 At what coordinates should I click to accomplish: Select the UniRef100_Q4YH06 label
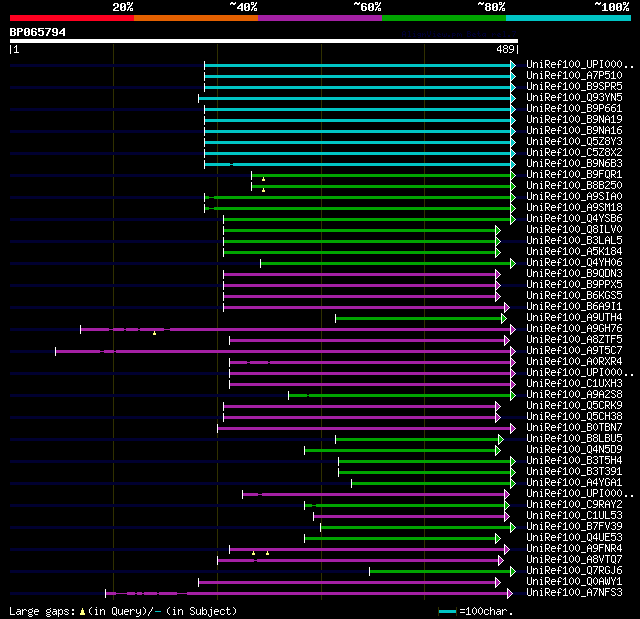point(574,263)
